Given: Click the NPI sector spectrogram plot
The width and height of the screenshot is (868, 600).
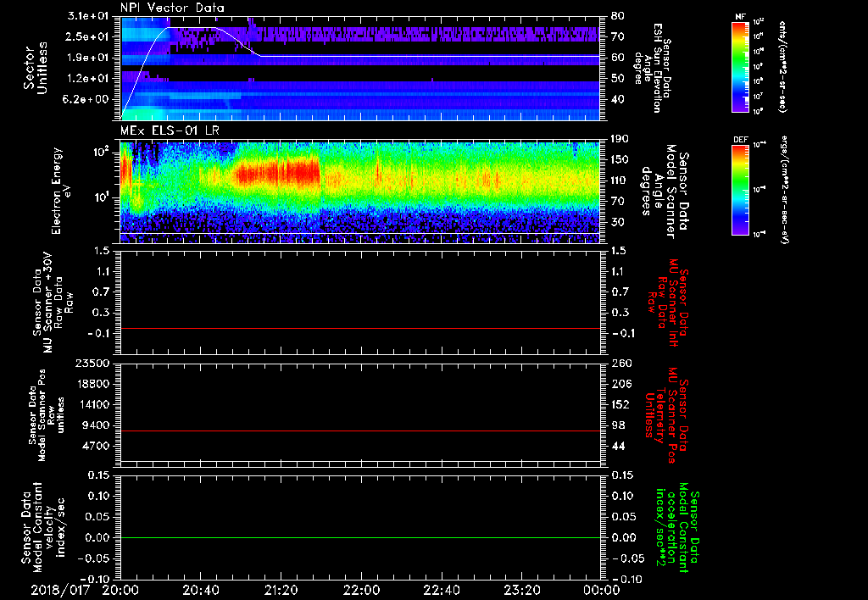Looking at the screenshot, I should 359,68.
